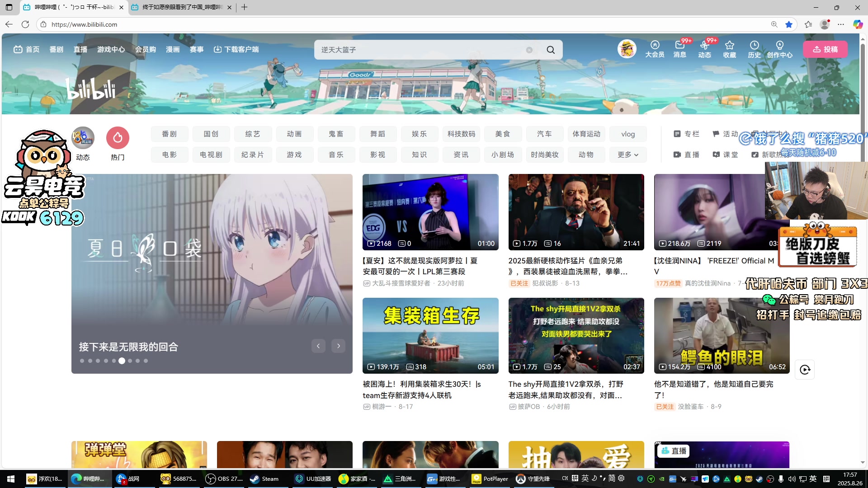The width and height of the screenshot is (868, 488).
Task: Open 会员购 in top navigation
Action: 146,49
